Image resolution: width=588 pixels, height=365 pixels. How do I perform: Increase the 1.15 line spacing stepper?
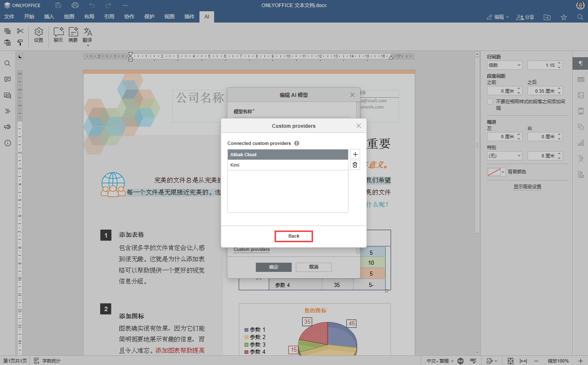[560, 63]
